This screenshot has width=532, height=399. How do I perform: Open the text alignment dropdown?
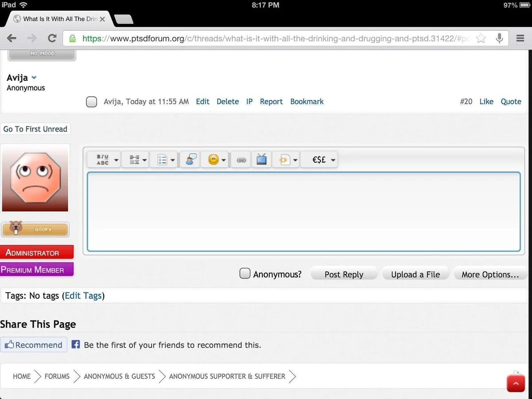(x=135, y=160)
